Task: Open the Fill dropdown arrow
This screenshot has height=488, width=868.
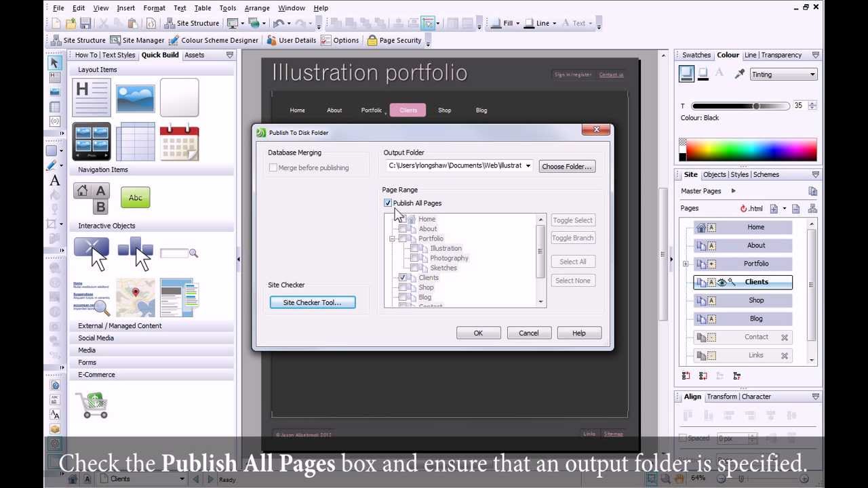Action: [x=517, y=24]
